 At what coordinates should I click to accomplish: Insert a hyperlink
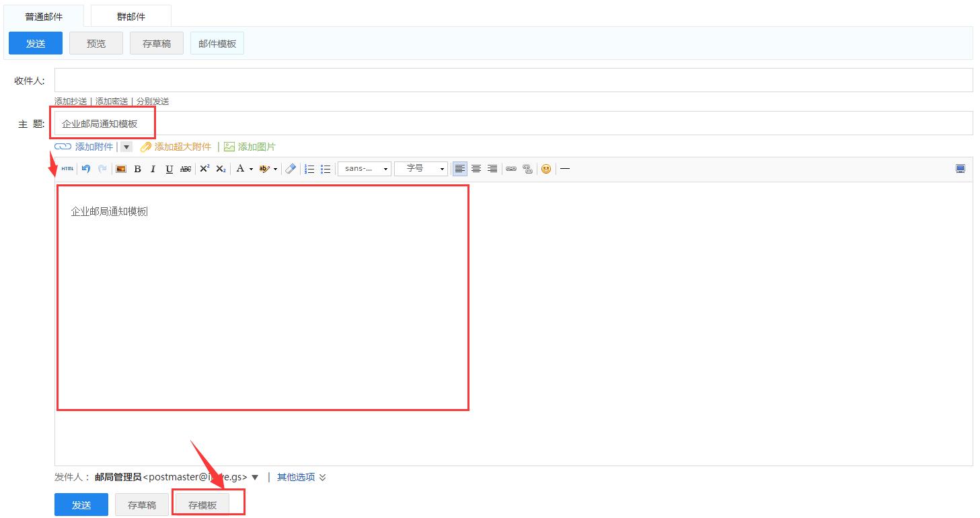coord(511,169)
